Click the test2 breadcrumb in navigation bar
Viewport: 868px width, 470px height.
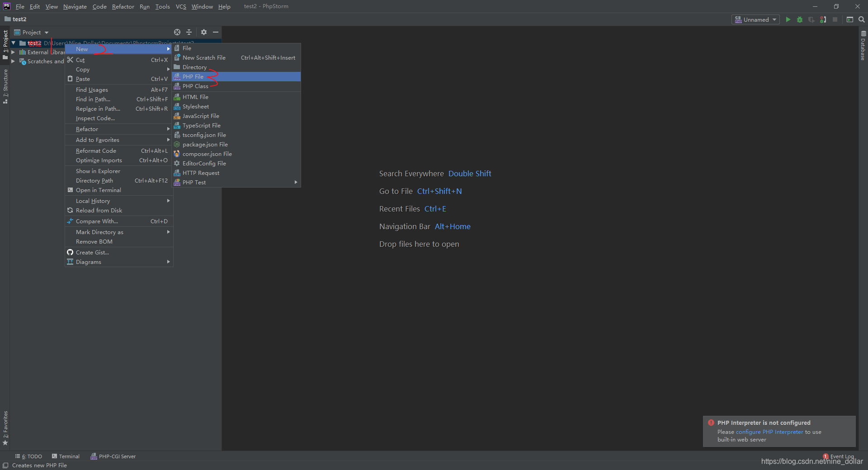pyautogui.click(x=15, y=19)
